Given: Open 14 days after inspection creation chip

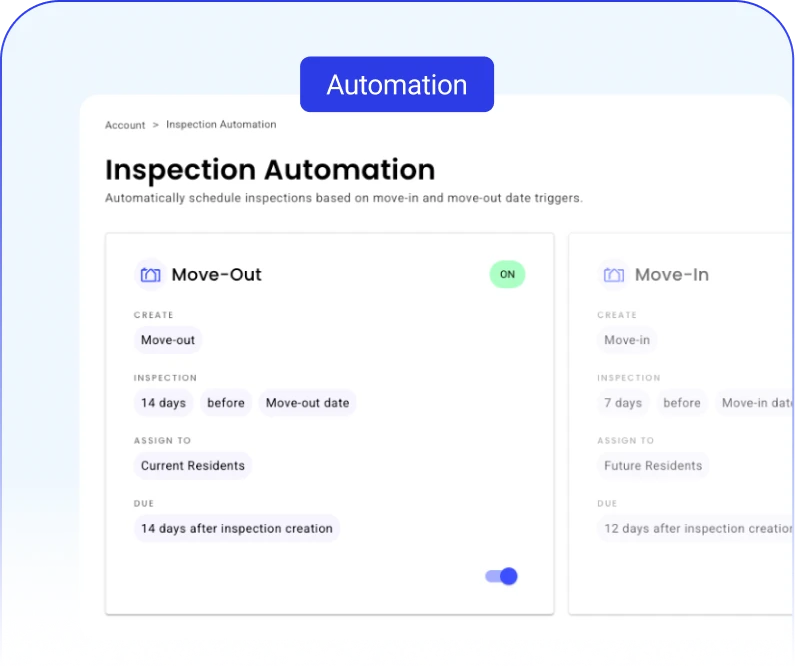Looking at the screenshot, I should click(237, 528).
